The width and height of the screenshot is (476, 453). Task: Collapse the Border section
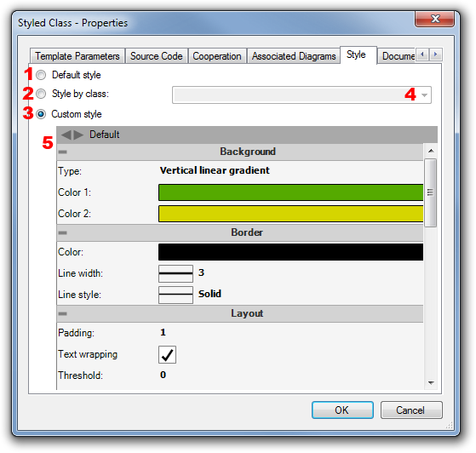coord(62,232)
